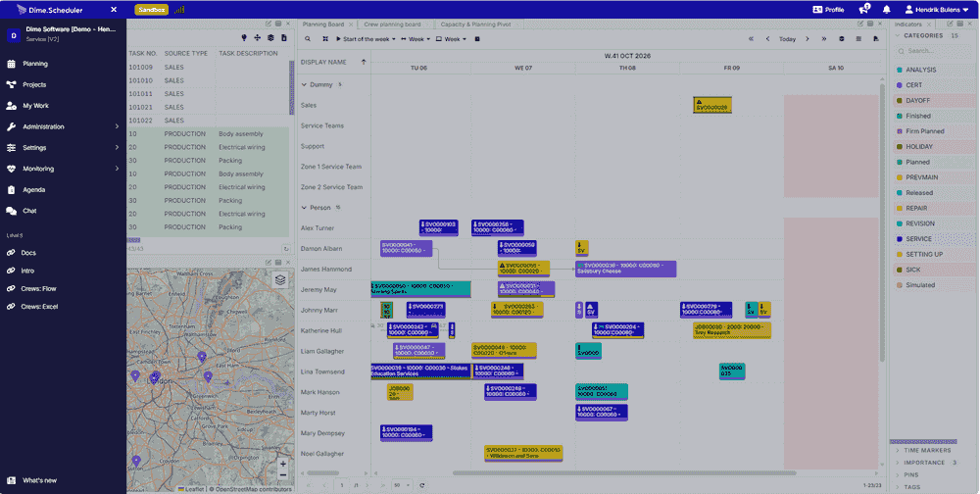Click the list lines icon in planning toolbar
This screenshot has width=980, height=494.
point(858,39)
